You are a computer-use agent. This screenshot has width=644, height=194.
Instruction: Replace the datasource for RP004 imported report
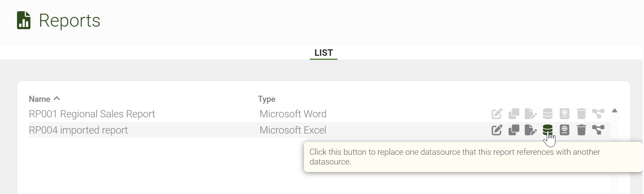click(547, 130)
